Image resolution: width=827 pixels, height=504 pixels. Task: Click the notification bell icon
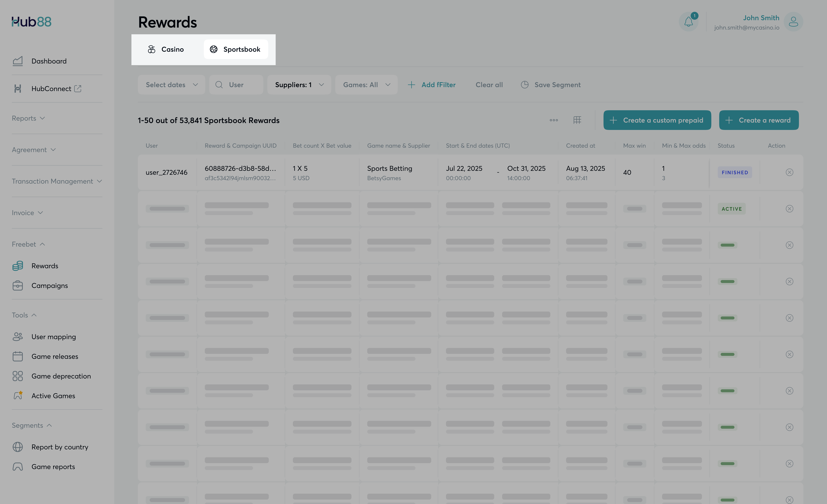point(688,22)
